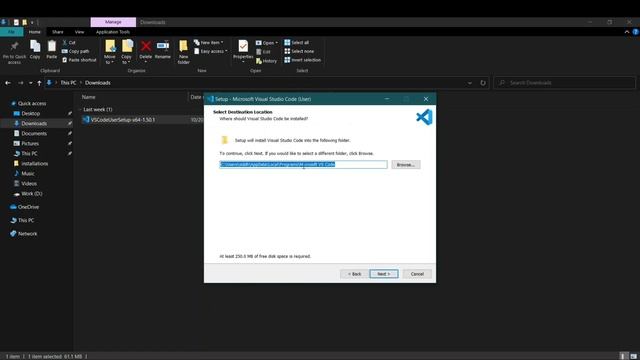Click installation path field in setup
The width and height of the screenshot is (640, 360).
point(303,164)
